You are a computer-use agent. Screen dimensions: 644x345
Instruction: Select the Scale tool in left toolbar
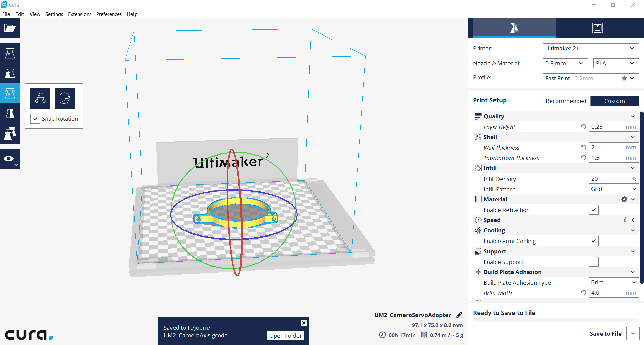pos(10,73)
